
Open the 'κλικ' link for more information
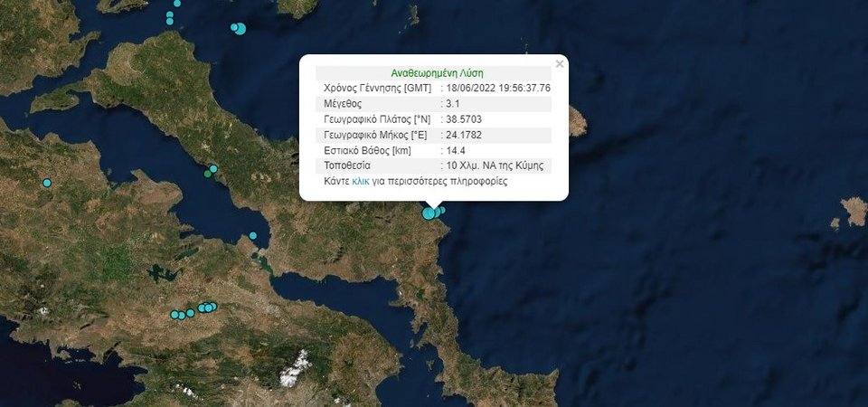[361, 181]
